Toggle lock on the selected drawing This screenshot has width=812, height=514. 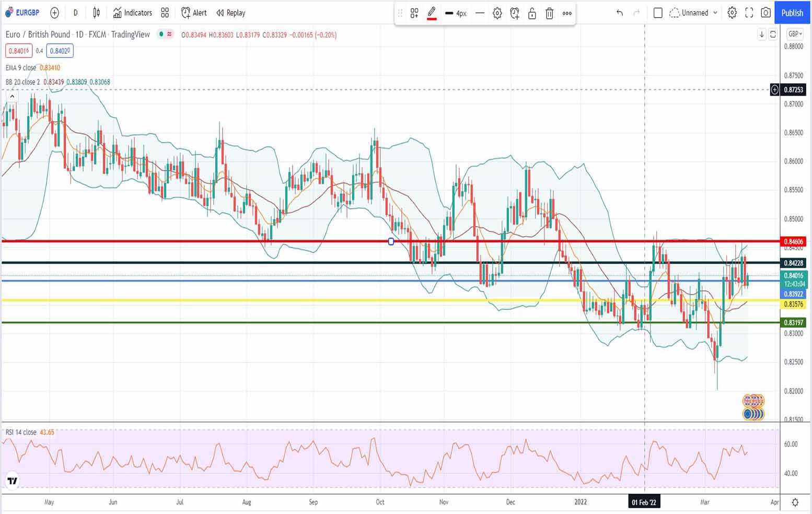pyautogui.click(x=532, y=14)
